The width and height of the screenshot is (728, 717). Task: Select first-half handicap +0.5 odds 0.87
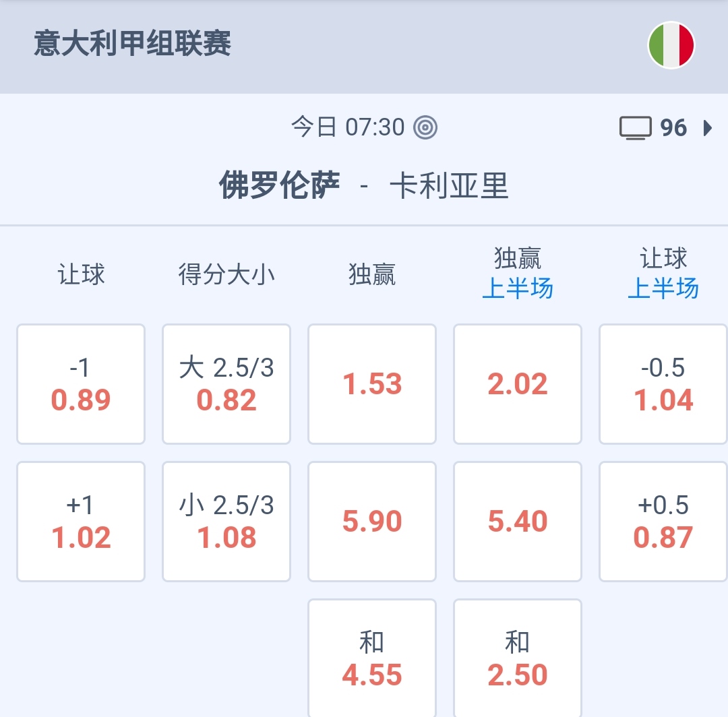(663, 522)
